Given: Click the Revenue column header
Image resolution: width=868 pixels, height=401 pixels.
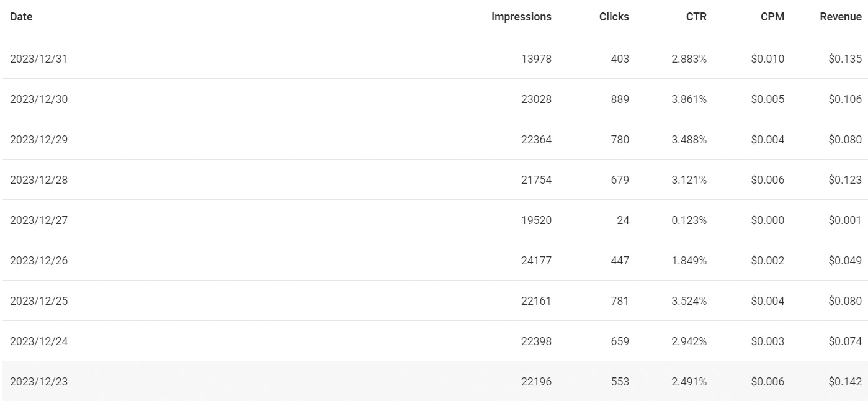Looking at the screenshot, I should [x=840, y=17].
